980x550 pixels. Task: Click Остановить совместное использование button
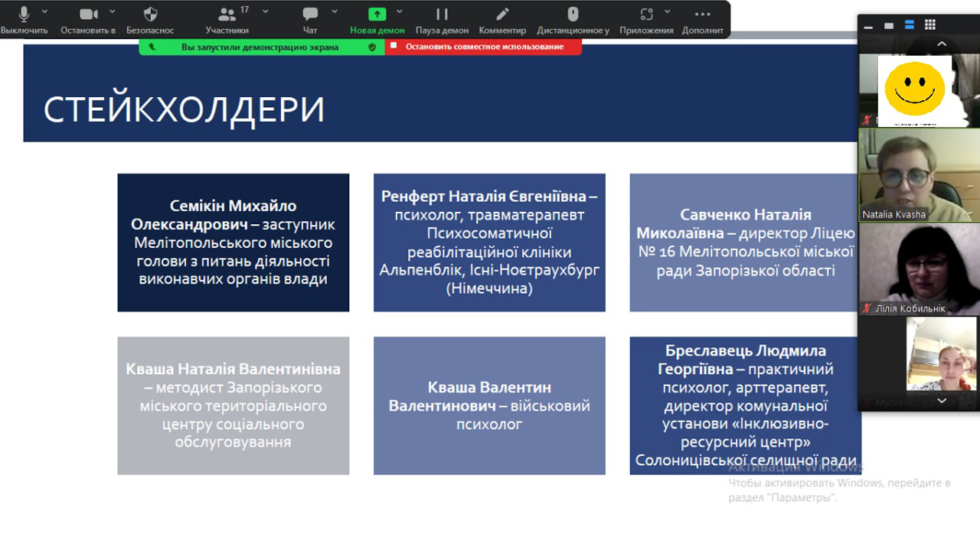[484, 47]
